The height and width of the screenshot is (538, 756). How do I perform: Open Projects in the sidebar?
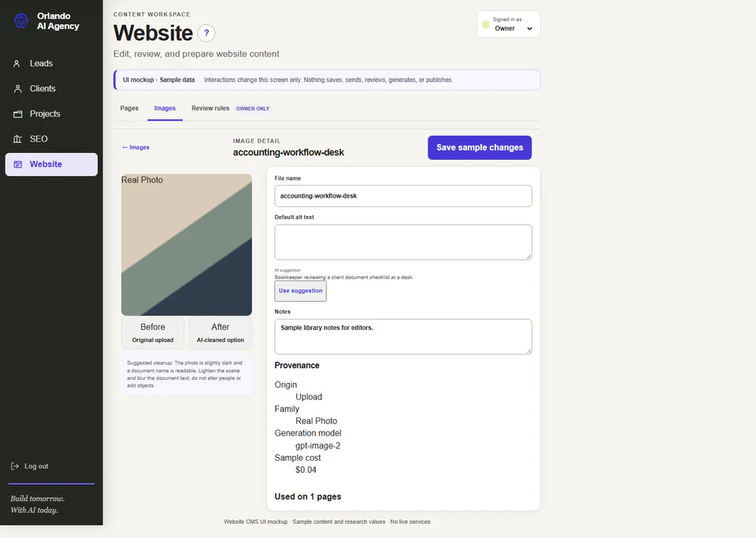51,113
